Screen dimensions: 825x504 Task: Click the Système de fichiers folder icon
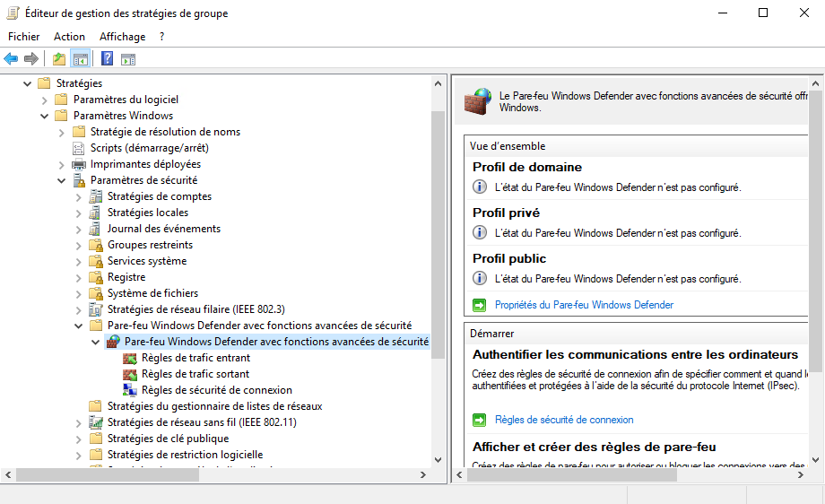pyautogui.click(x=96, y=293)
